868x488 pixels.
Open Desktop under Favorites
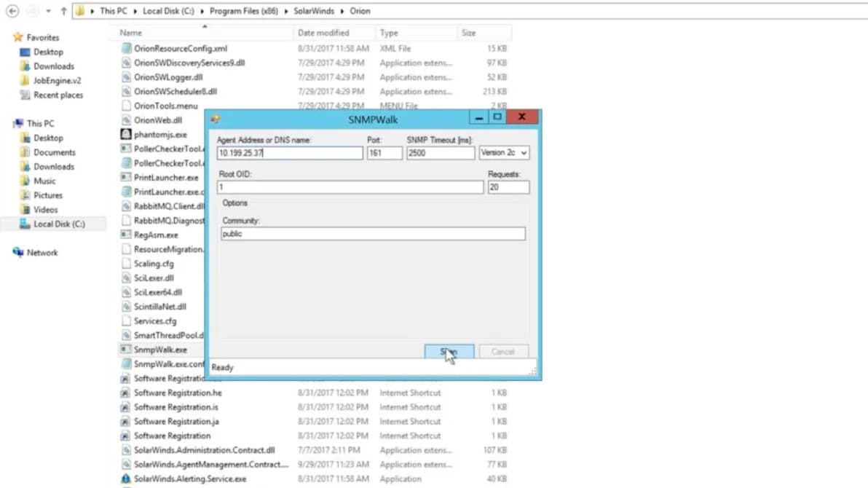(x=48, y=52)
